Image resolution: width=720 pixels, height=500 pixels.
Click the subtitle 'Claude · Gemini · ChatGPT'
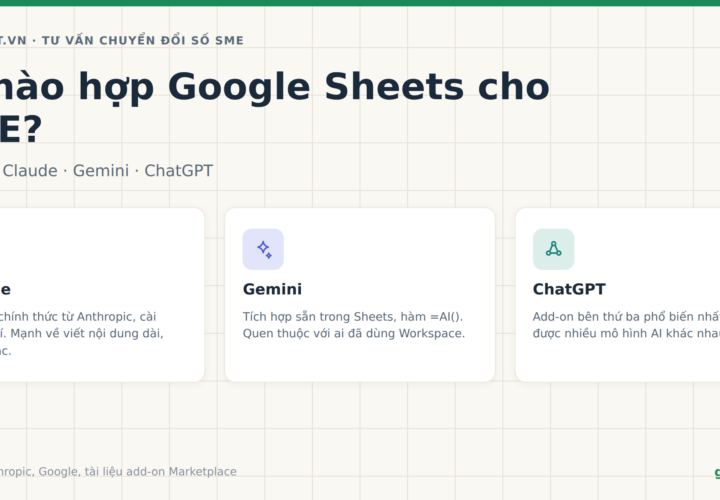coord(108,171)
